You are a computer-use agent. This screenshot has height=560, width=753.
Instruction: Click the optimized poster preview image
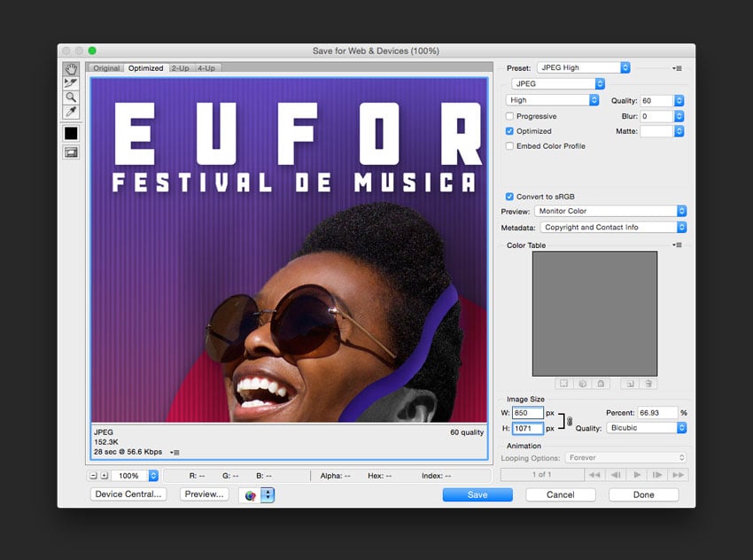pos(289,250)
